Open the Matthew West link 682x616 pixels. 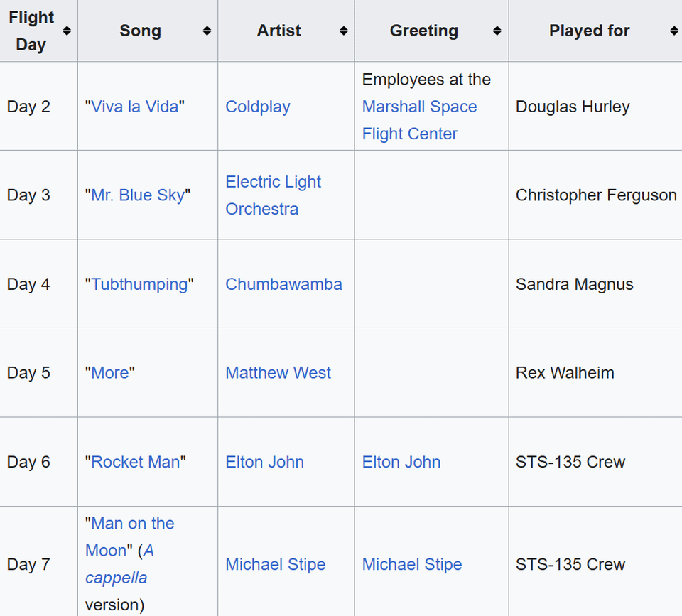(278, 372)
